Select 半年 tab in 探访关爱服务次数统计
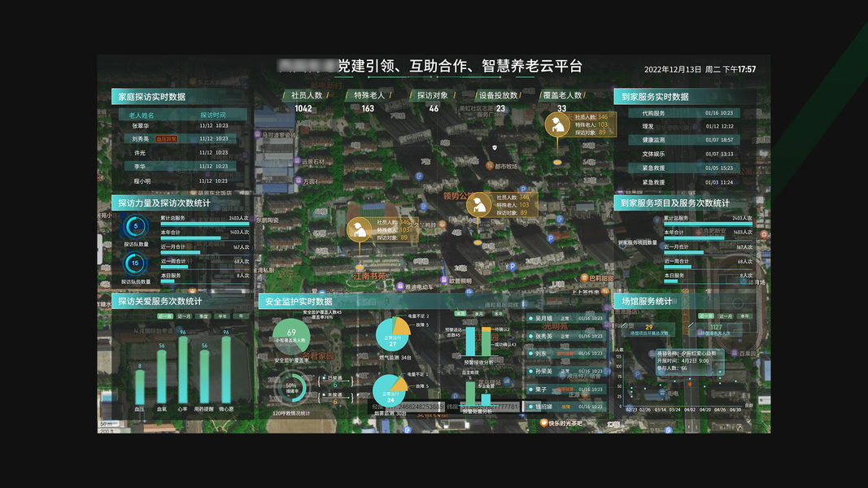The image size is (868, 488). coord(223,316)
